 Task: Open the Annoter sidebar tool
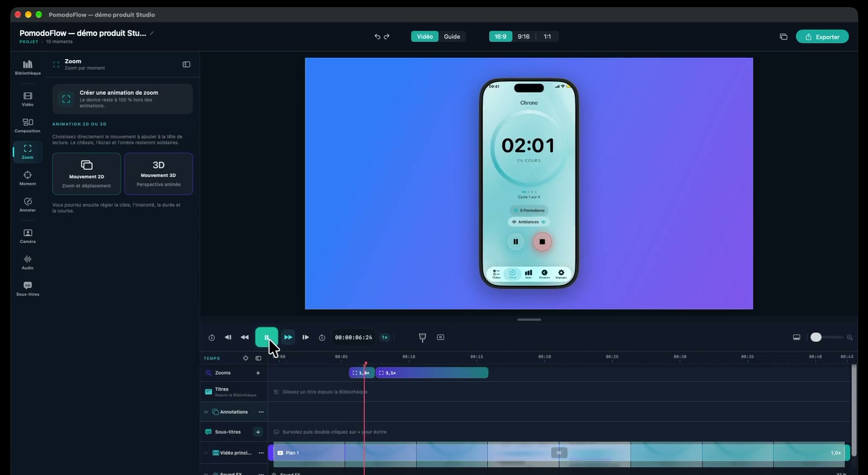[28, 204]
